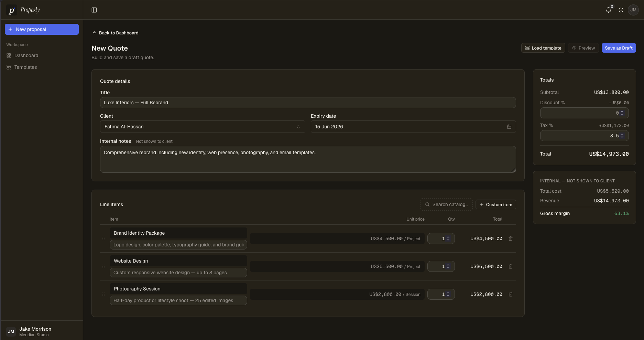Click the Jake Morrison profile in sidebar
Screen dimensions: 644x340
tap(42, 331)
